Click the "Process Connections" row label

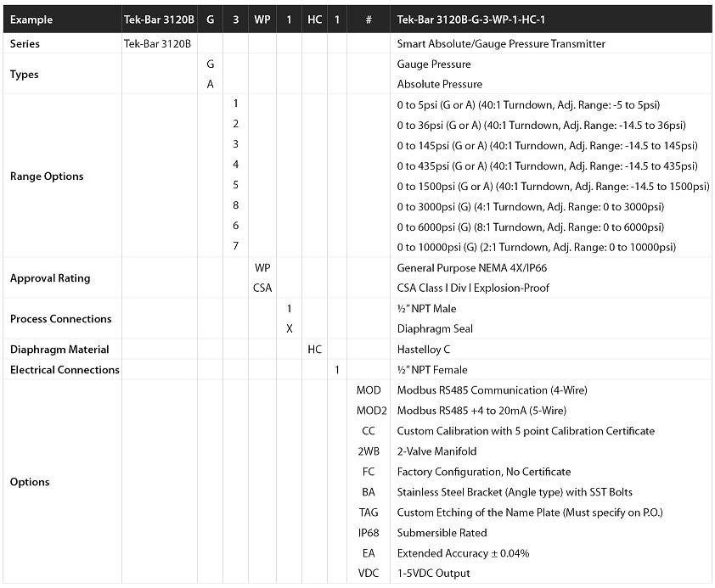click(x=60, y=319)
